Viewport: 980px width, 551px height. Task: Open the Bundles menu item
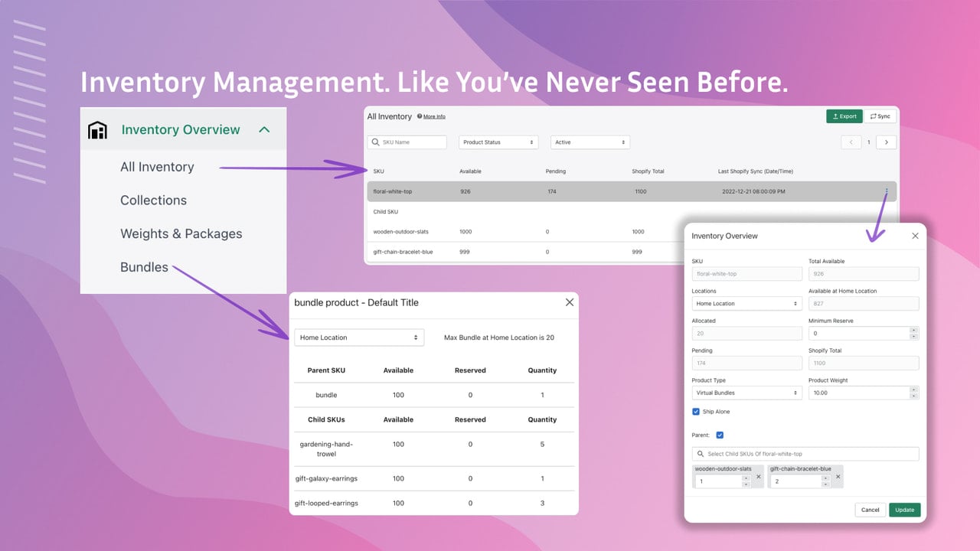144,267
